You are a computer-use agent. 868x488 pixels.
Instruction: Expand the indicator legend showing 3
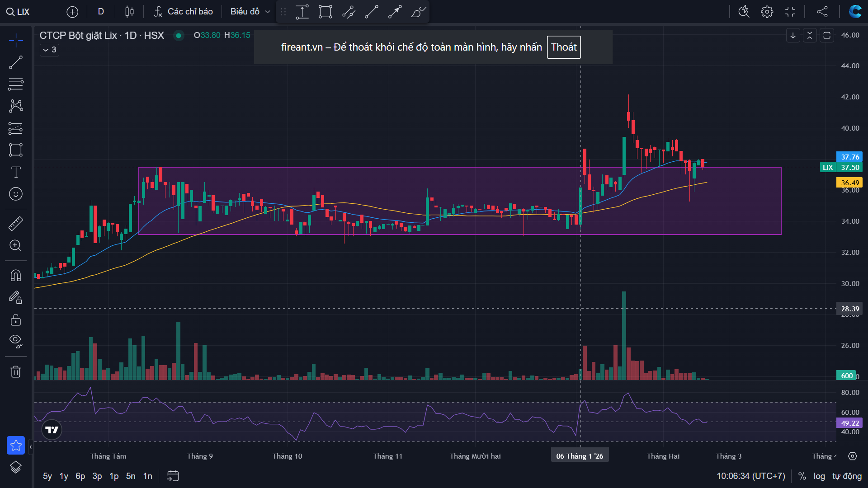tap(49, 50)
